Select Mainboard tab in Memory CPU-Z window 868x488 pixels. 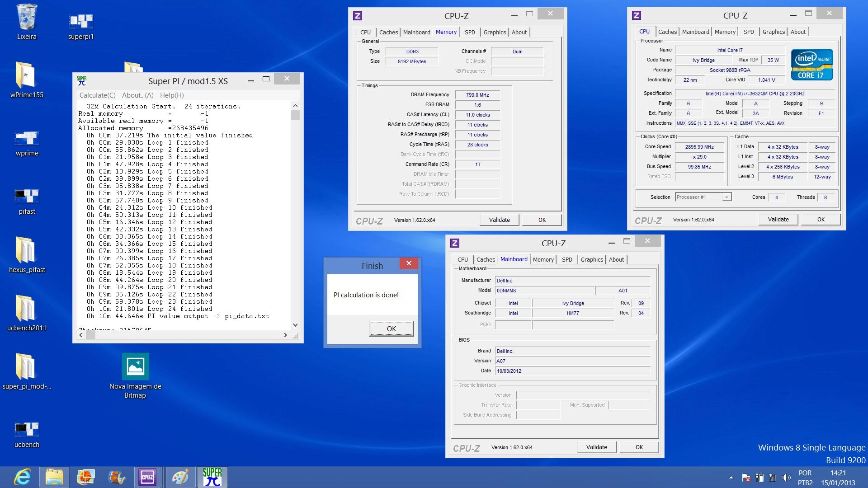click(416, 32)
